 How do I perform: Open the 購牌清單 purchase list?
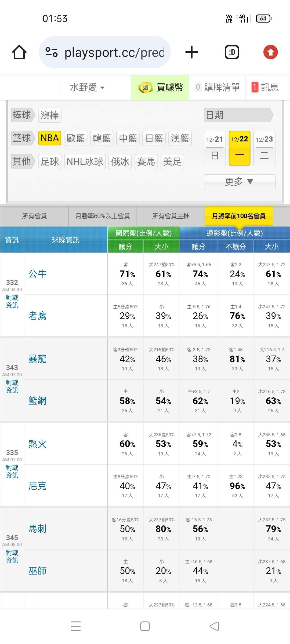point(218,87)
